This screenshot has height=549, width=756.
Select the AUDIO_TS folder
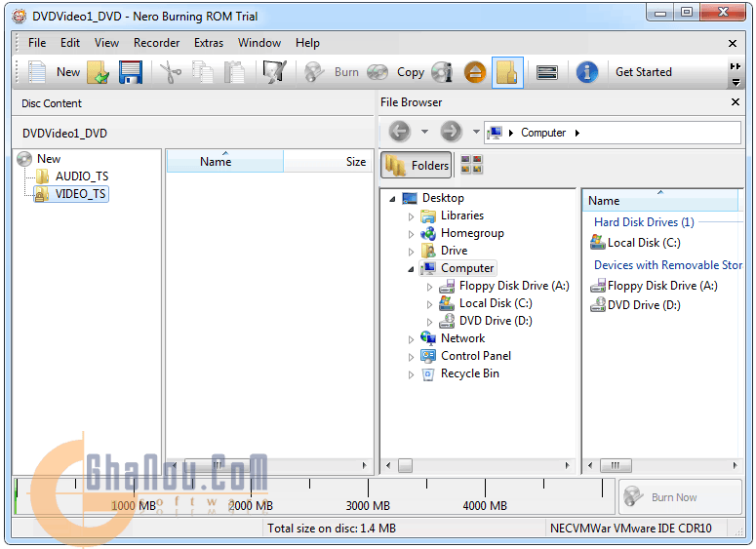82,176
